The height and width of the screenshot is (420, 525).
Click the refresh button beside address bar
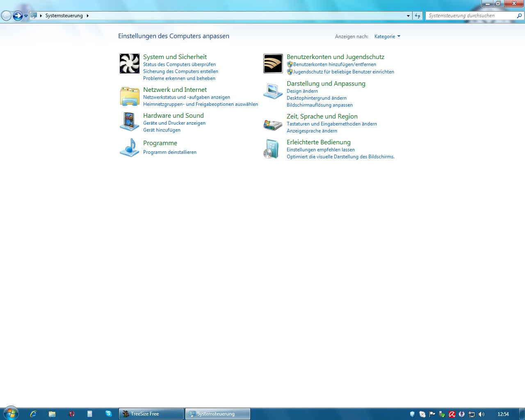pos(418,16)
